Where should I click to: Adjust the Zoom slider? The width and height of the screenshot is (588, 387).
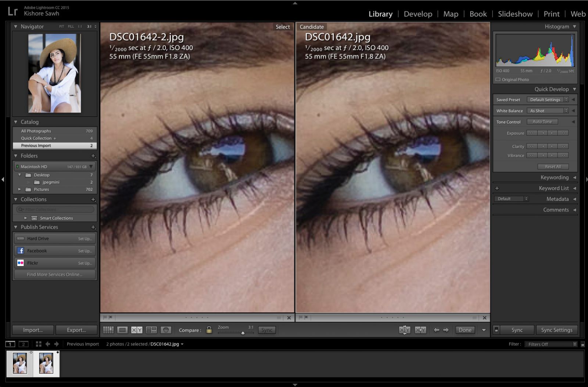point(243,333)
